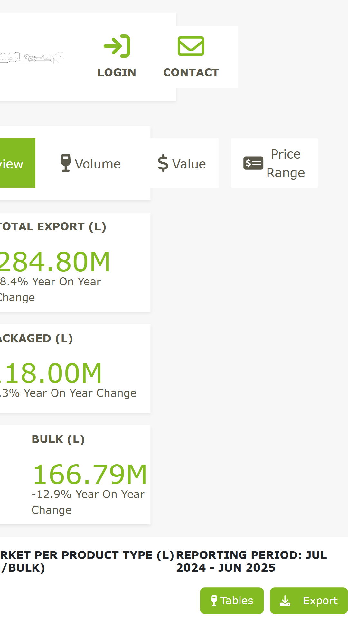Switch to the Value tab
The image size is (348, 644).
(182, 163)
